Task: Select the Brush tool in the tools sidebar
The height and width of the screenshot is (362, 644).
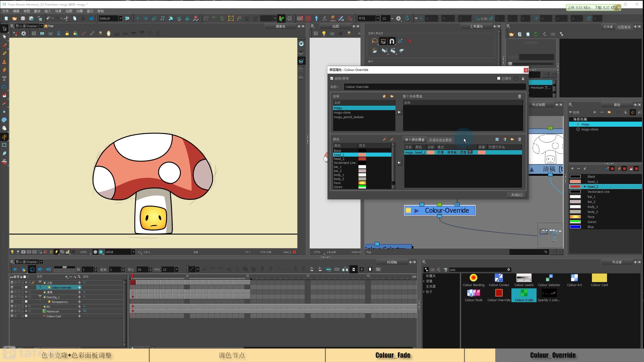Action: tap(4, 45)
